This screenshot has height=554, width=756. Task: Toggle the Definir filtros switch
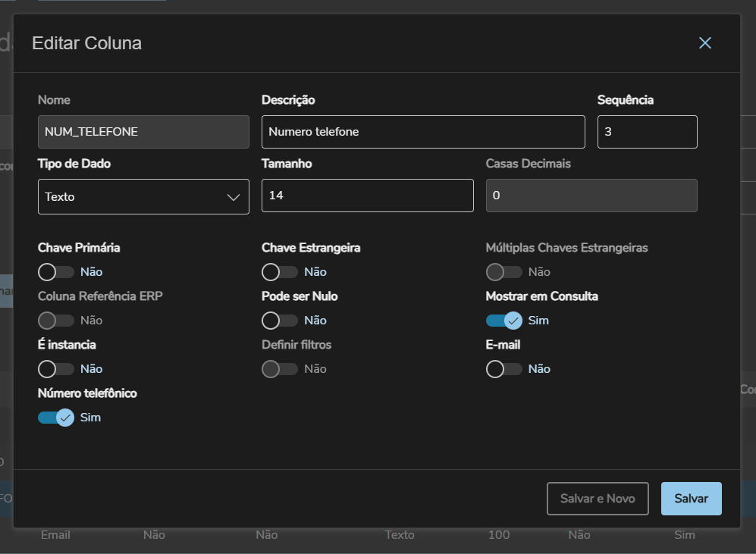click(x=280, y=369)
